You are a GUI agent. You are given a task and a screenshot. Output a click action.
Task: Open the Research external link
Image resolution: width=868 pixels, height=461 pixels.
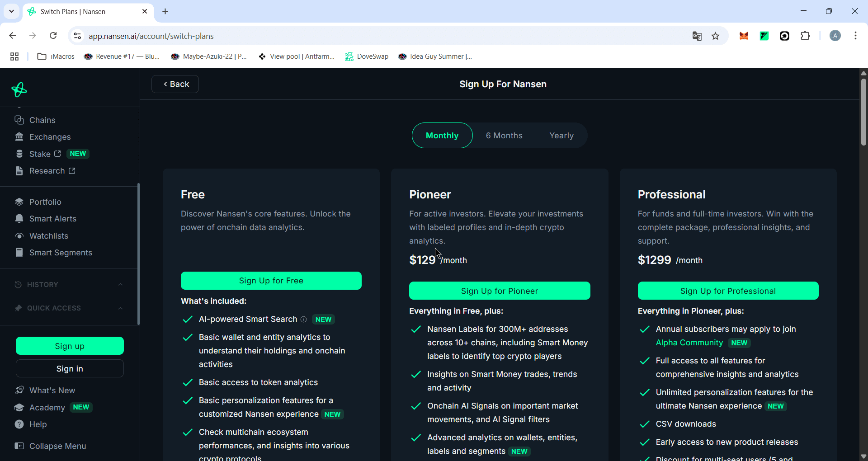[45, 171]
